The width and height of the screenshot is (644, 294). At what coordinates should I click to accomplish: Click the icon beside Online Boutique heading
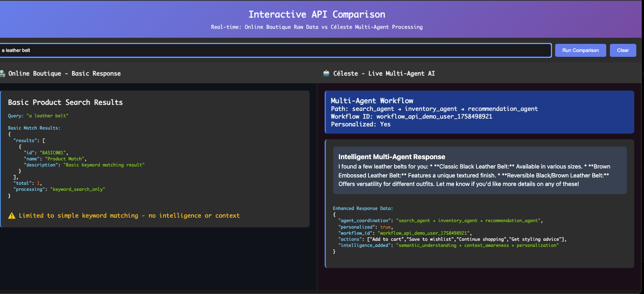(x=2, y=73)
